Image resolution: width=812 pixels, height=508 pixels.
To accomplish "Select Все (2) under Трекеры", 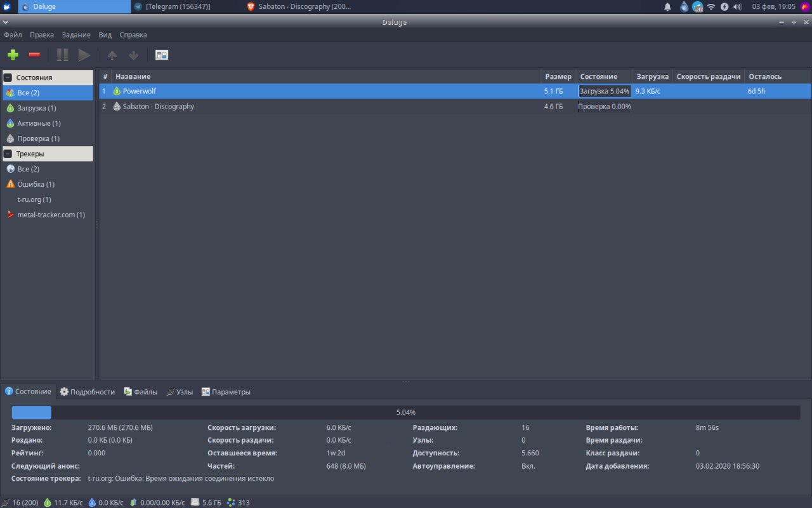I will click(x=48, y=169).
